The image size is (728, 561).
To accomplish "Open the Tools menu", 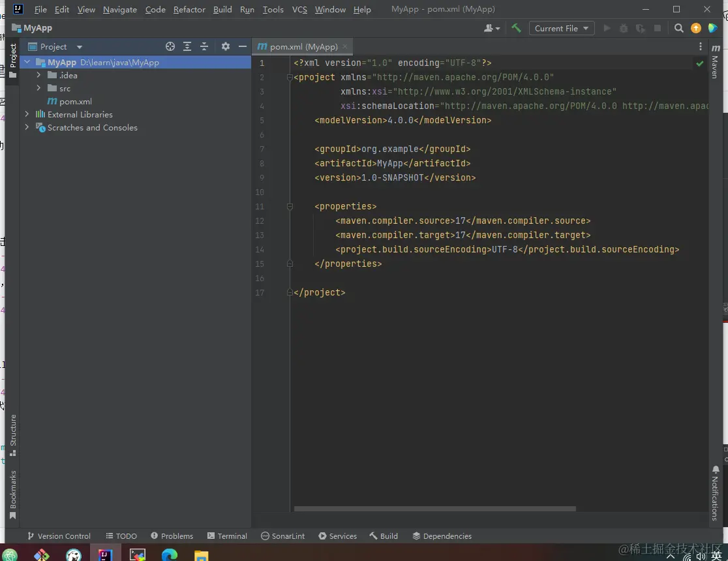I will [x=273, y=9].
